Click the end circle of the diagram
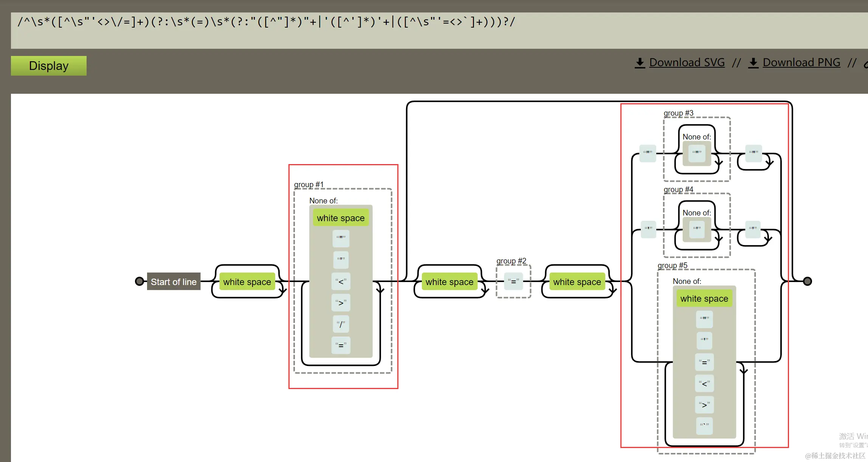The image size is (868, 462). point(807,281)
